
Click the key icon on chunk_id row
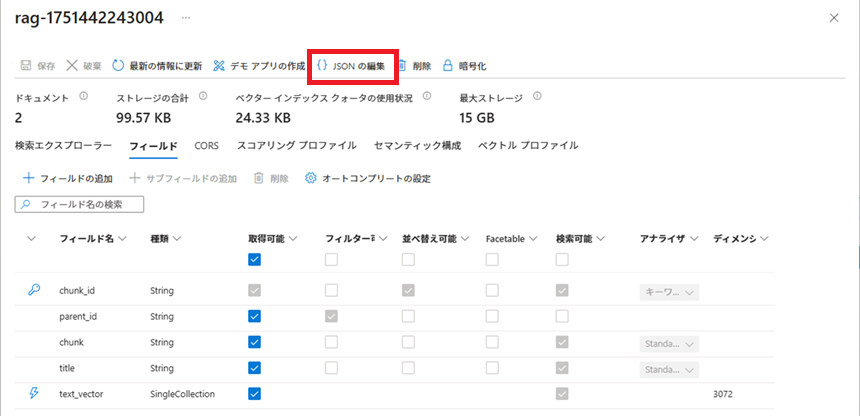34,290
